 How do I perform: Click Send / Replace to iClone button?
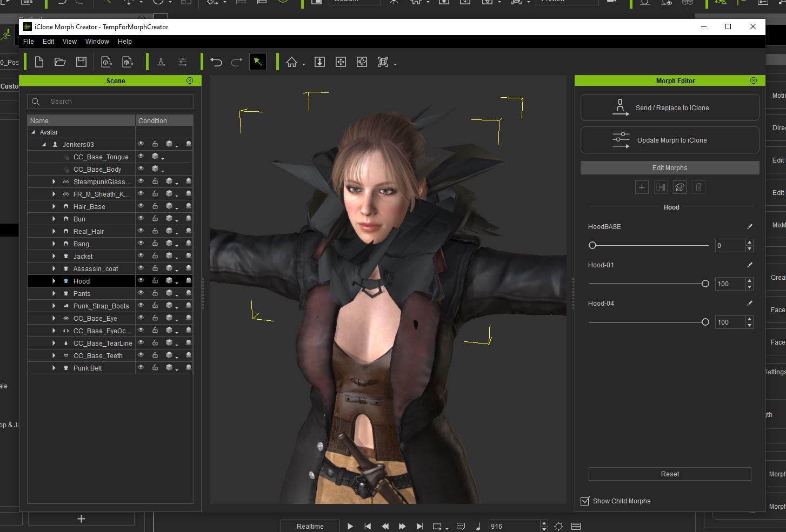pyautogui.click(x=670, y=107)
